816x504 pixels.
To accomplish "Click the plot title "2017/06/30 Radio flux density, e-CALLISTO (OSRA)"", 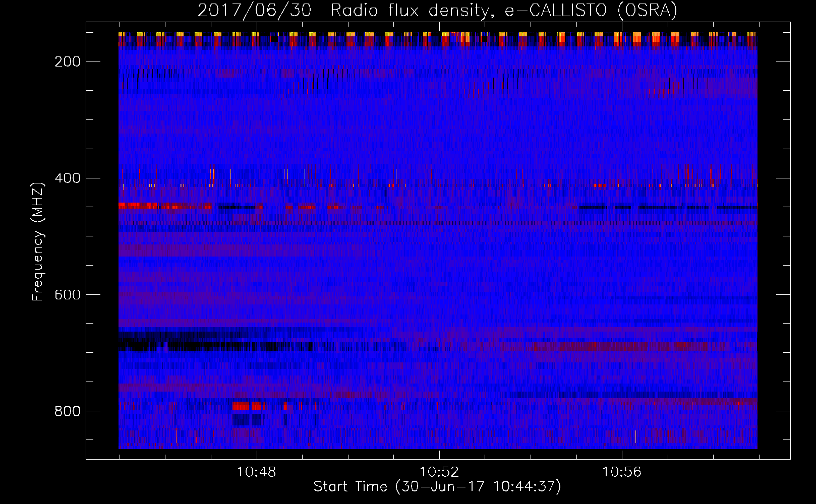I will click(x=437, y=10).
